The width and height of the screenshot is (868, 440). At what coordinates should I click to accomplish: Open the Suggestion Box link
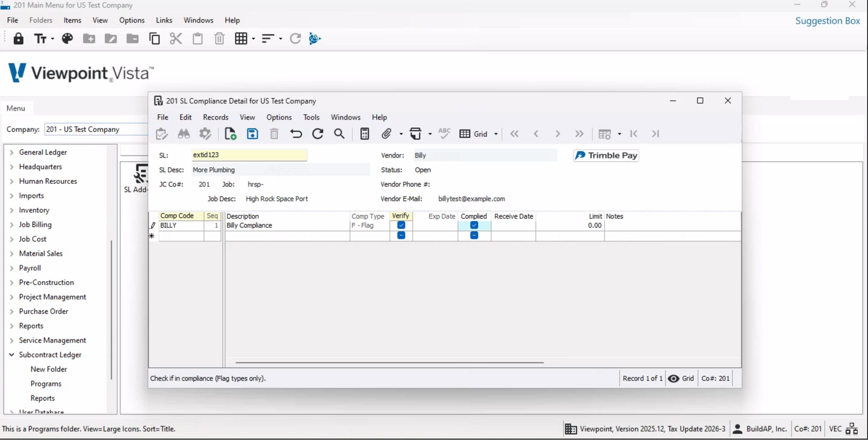[x=827, y=21]
